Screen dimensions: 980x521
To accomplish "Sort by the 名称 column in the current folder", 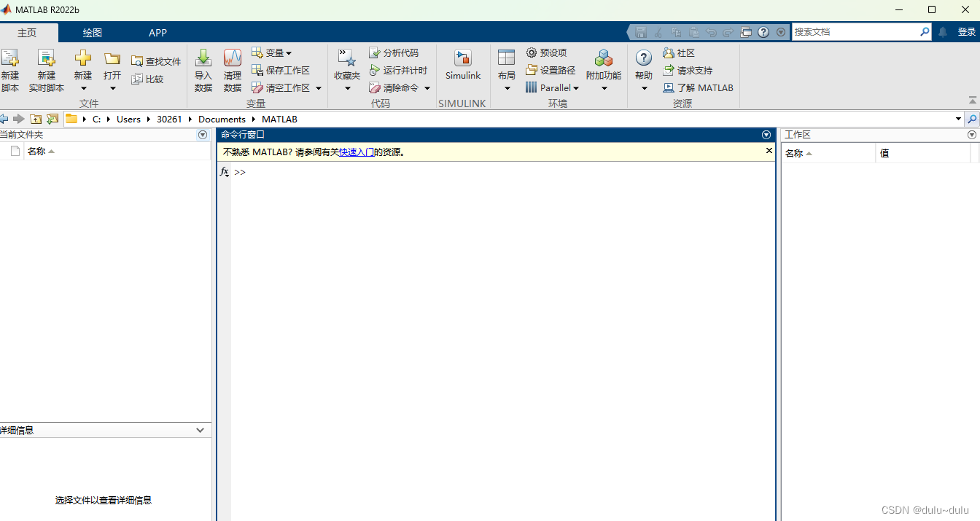I will pyautogui.click(x=117, y=152).
